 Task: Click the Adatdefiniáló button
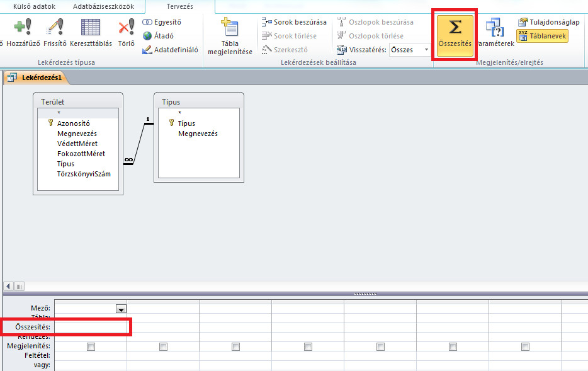pos(171,50)
